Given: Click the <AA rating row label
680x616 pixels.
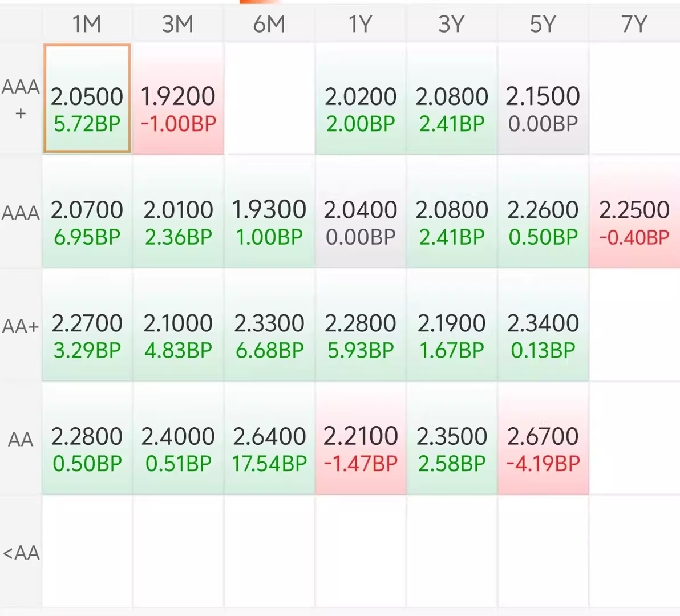Looking at the screenshot, I should (21, 552).
